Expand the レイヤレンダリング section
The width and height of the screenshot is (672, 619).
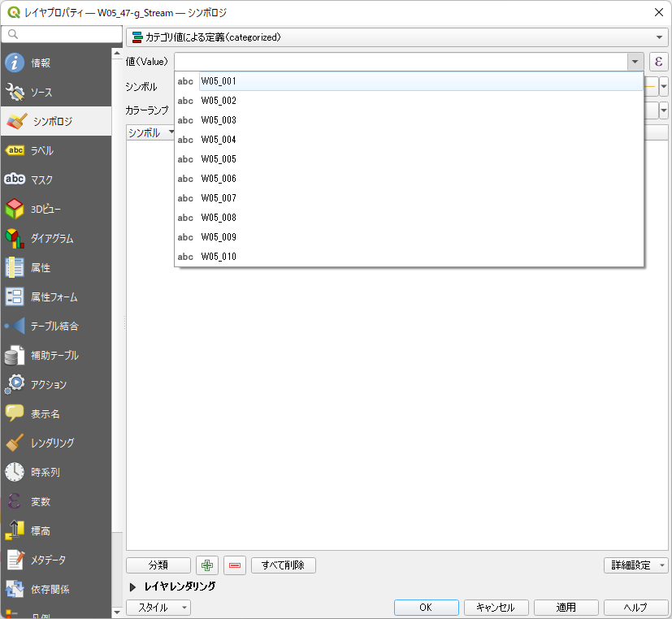pos(133,587)
